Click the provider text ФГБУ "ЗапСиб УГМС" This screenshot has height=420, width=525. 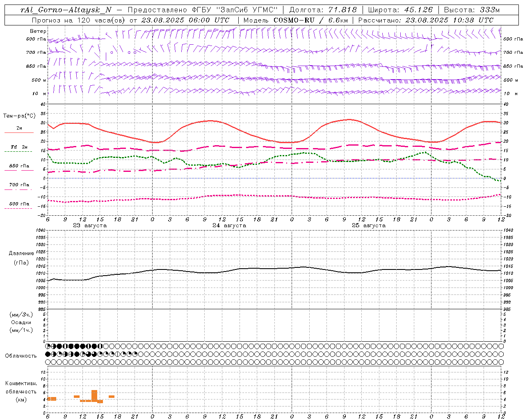click(235, 10)
